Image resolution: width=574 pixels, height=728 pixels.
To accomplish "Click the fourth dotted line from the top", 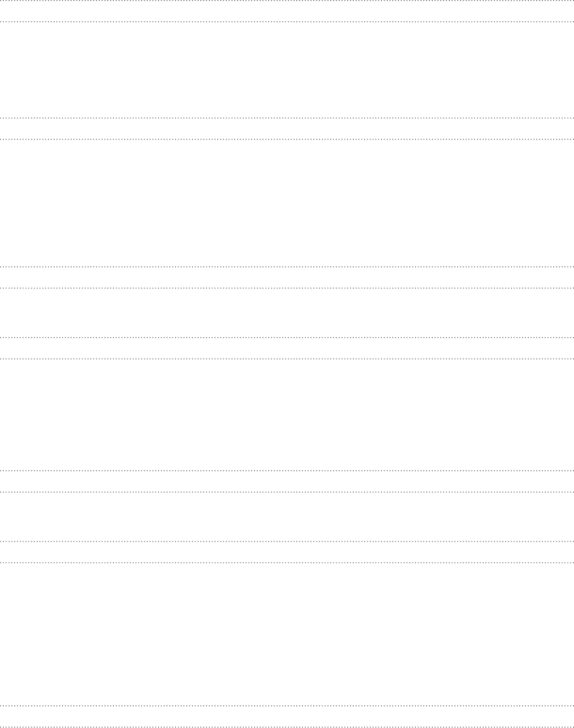I will pos(287,139).
